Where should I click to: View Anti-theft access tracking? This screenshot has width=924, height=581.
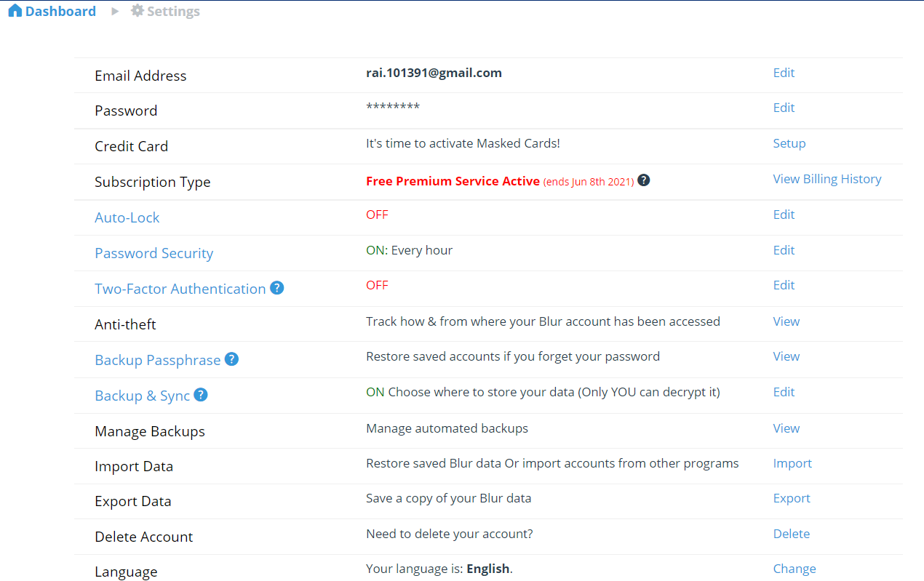[786, 321]
